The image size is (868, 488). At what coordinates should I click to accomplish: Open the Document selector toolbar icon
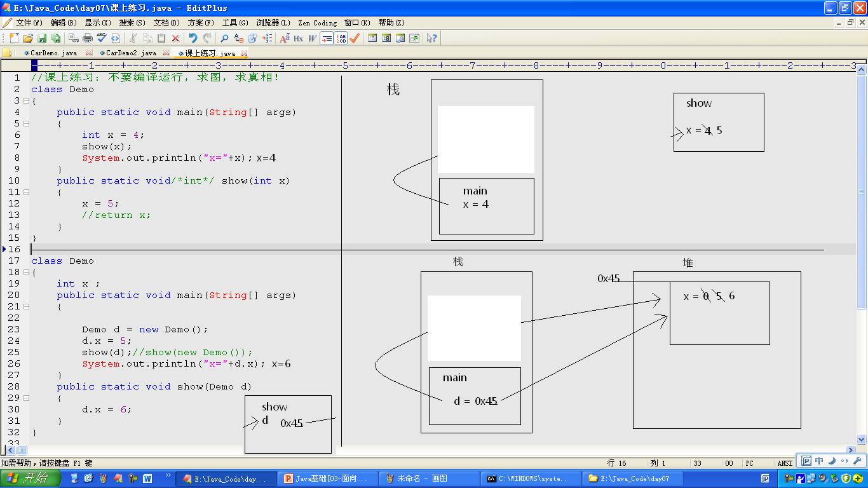point(400,38)
